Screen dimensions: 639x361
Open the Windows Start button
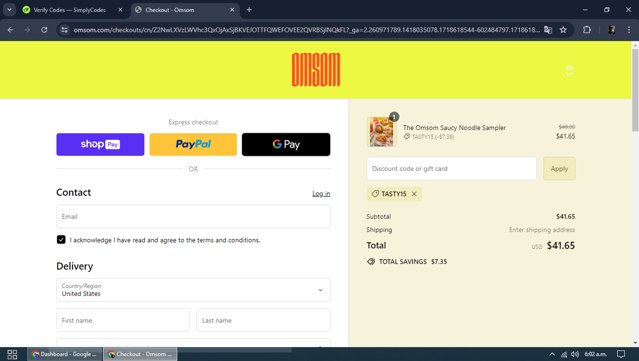[x=12, y=354]
